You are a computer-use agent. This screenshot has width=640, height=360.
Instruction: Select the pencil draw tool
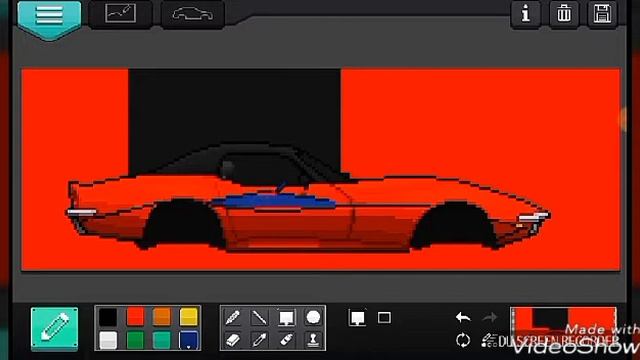tap(233, 317)
